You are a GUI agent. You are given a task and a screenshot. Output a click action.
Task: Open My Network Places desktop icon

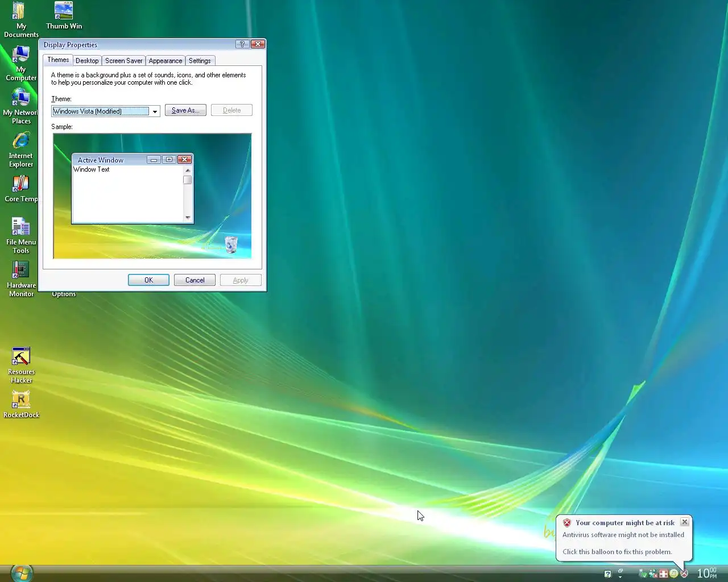click(x=21, y=106)
